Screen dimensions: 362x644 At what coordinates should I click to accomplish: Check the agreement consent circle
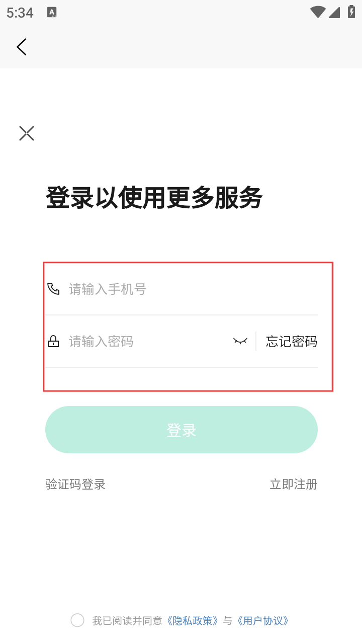[x=77, y=620]
